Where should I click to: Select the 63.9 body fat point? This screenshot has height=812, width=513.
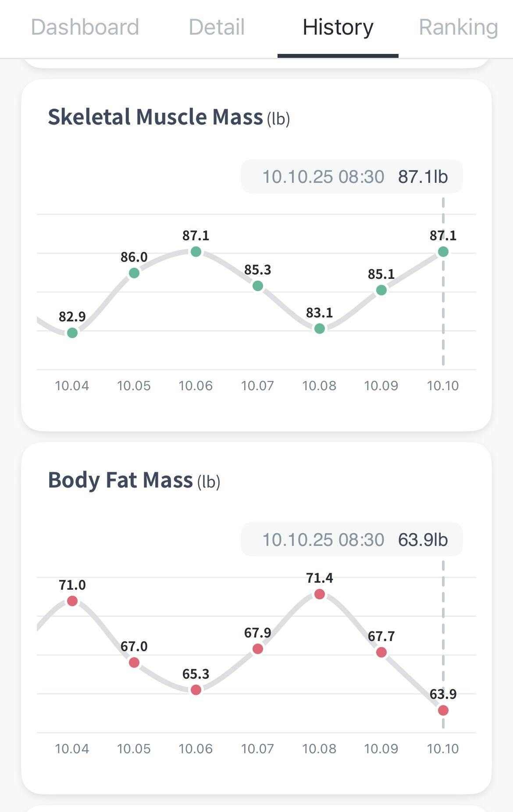click(443, 710)
